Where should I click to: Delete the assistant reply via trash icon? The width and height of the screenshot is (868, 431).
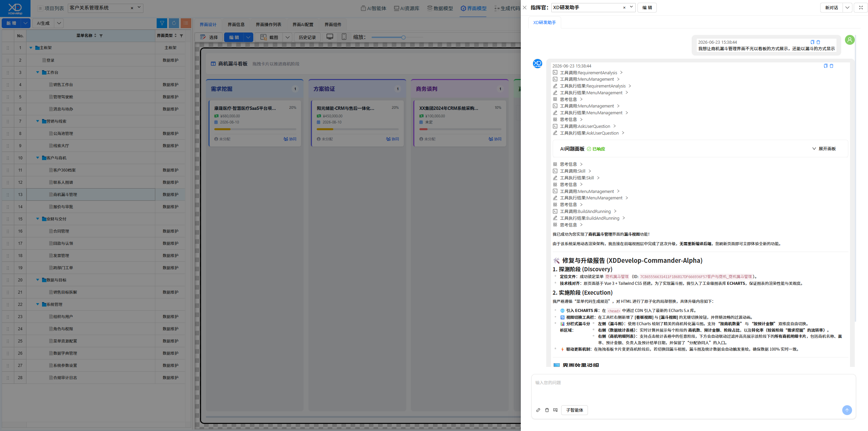831,66
